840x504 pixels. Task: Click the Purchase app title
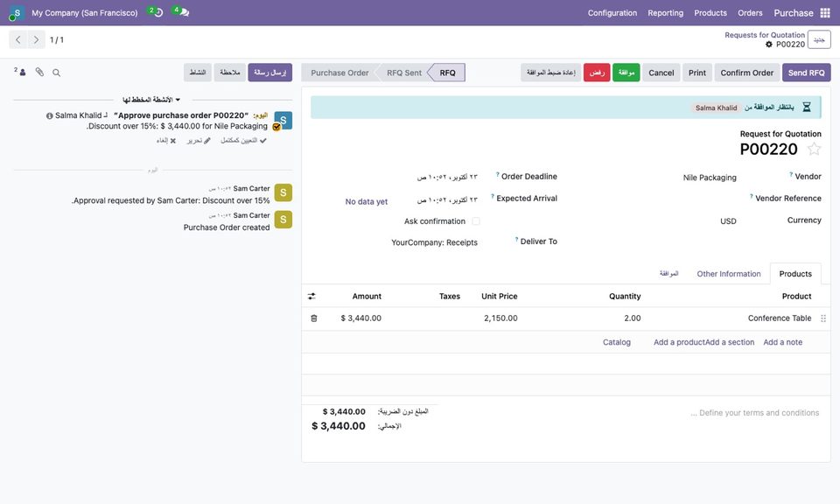point(794,13)
